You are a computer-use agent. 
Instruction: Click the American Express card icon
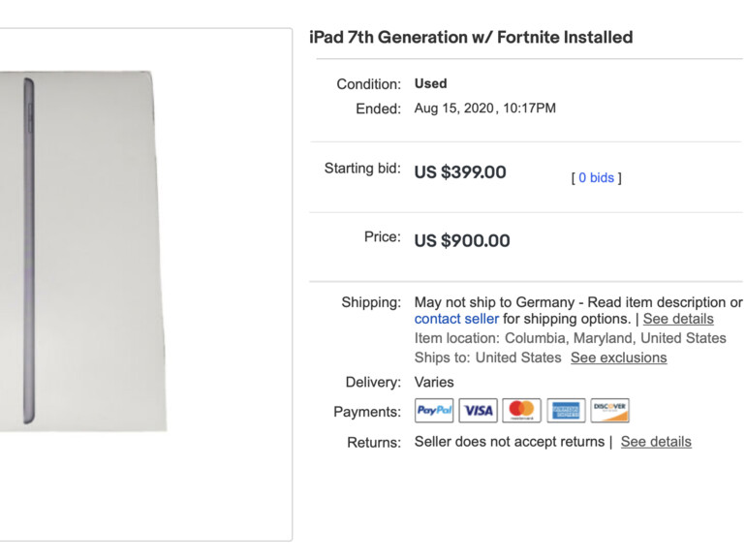point(566,411)
